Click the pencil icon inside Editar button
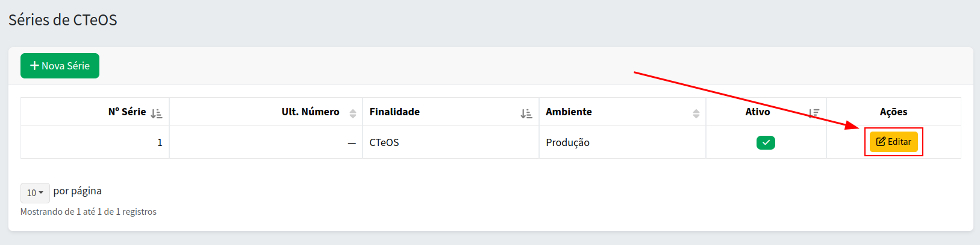Image resolution: width=980 pixels, height=245 pixels. pos(881,142)
